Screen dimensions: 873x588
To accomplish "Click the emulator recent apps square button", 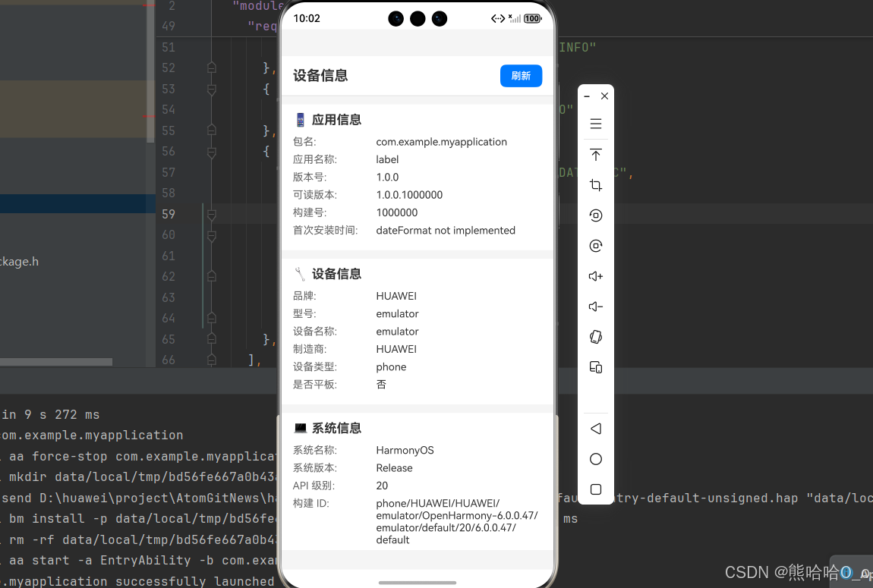I will pyautogui.click(x=596, y=489).
